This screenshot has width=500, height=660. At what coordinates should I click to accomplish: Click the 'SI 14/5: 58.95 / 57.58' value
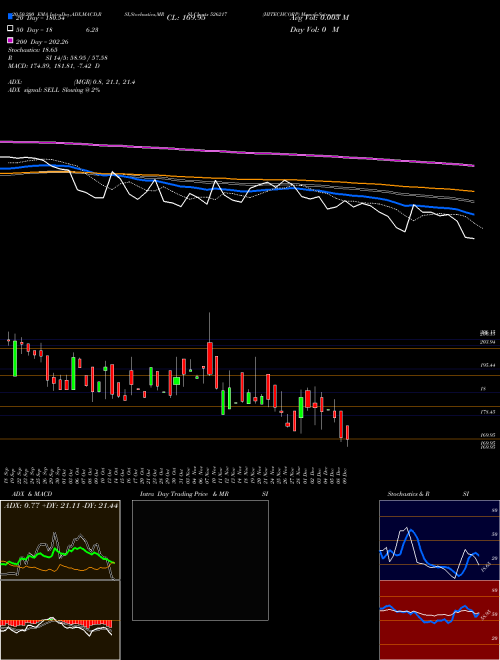[x=77, y=58]
